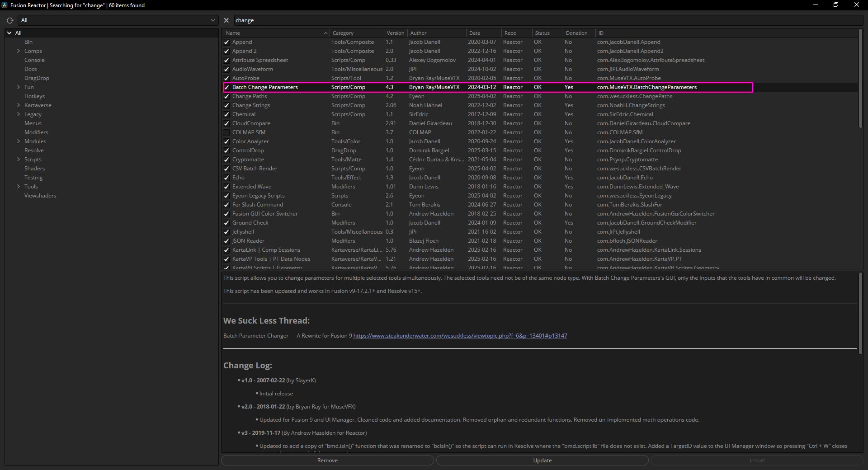Click the search field containing 'change'

pos(548,20)
